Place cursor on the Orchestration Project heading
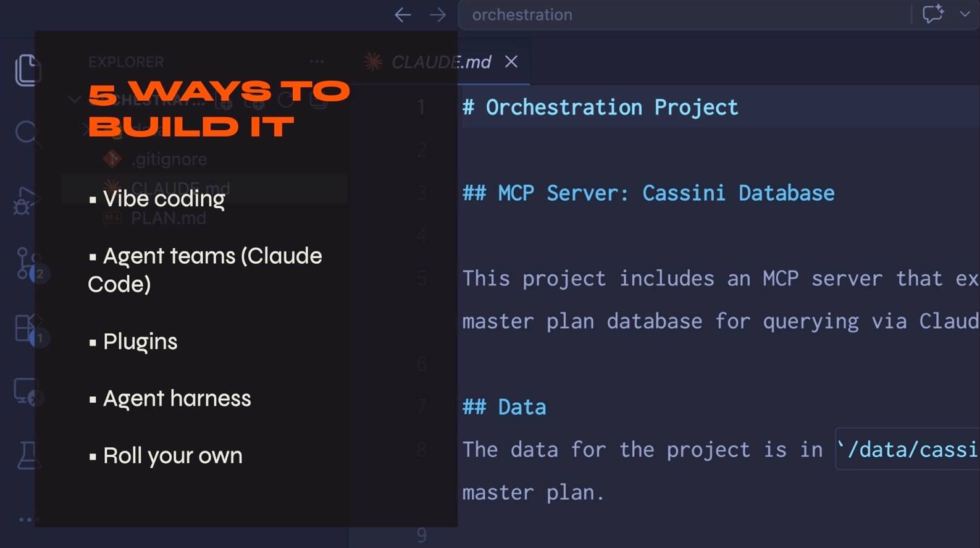The height and width of the screenshot is (548, 980). click(x=611, y=107)
